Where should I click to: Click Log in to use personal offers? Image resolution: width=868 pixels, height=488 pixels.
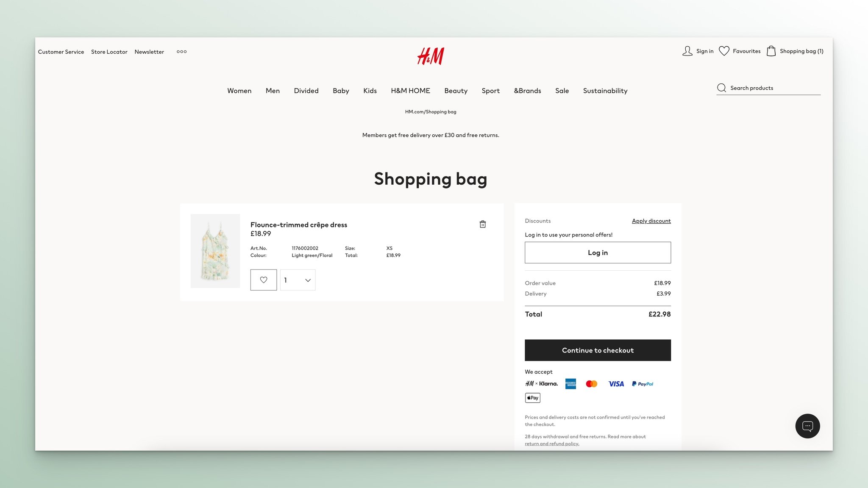[598, 252]
